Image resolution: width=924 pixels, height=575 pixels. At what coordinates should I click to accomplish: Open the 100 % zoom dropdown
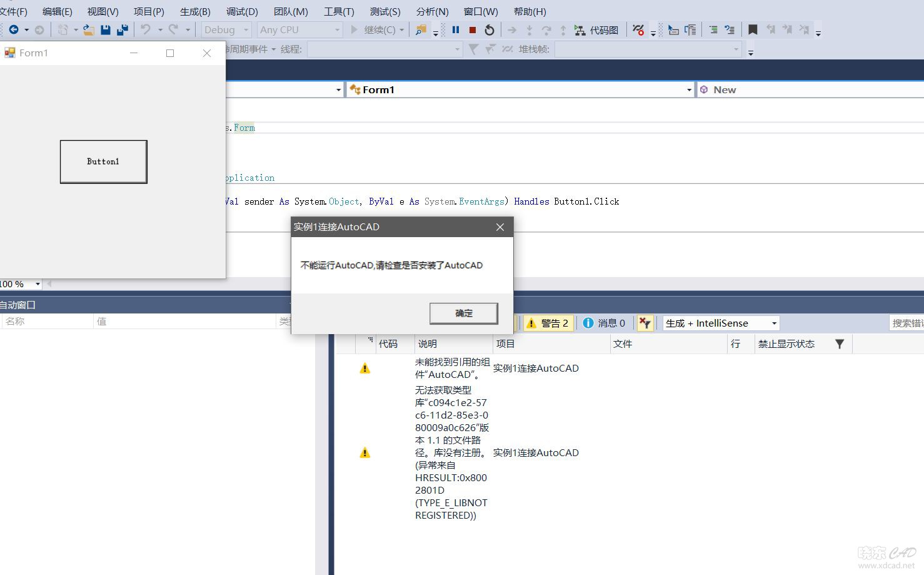tap(38, 284)
